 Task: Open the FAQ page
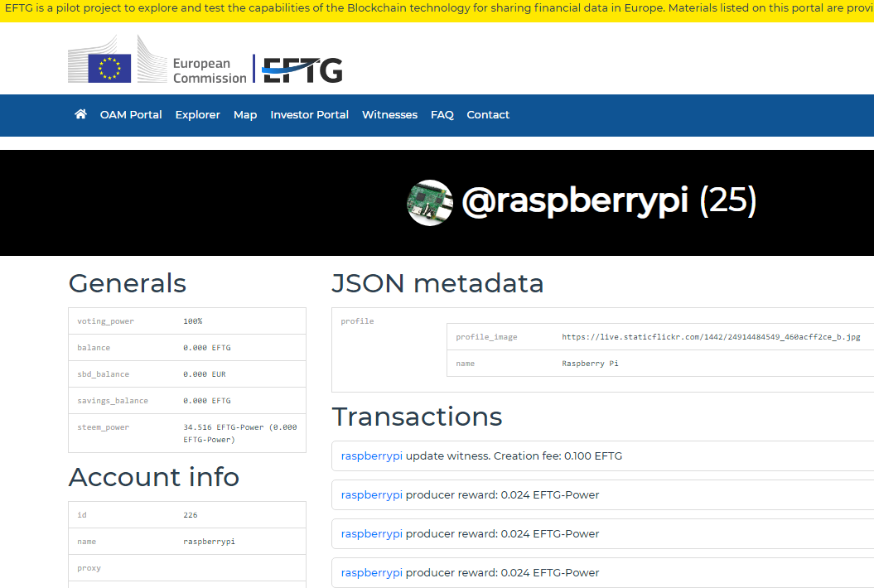(442, 115)
